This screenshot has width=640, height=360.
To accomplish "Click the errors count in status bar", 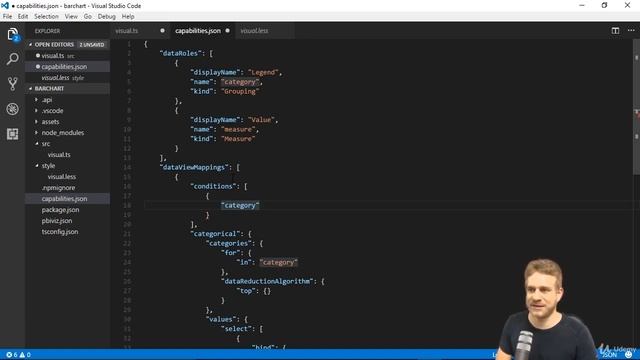I will tap(12, 355).
